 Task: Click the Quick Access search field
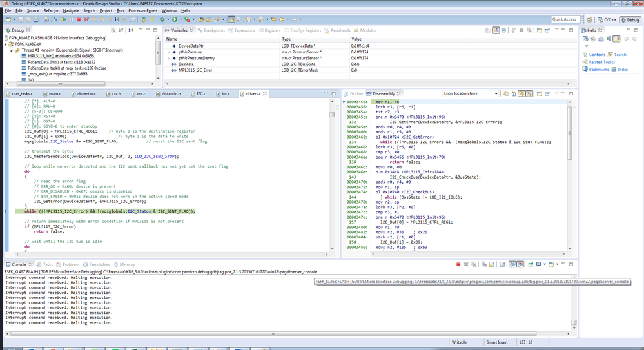564,19
